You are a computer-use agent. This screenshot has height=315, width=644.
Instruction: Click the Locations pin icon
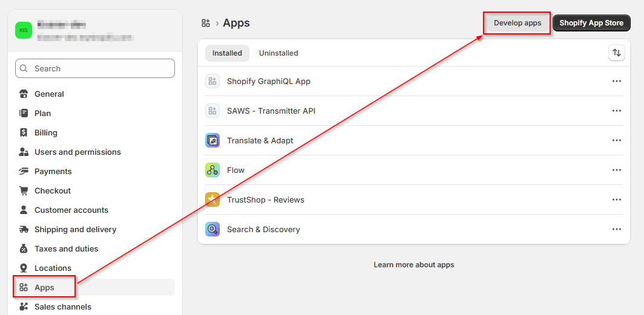coord(24,268)
